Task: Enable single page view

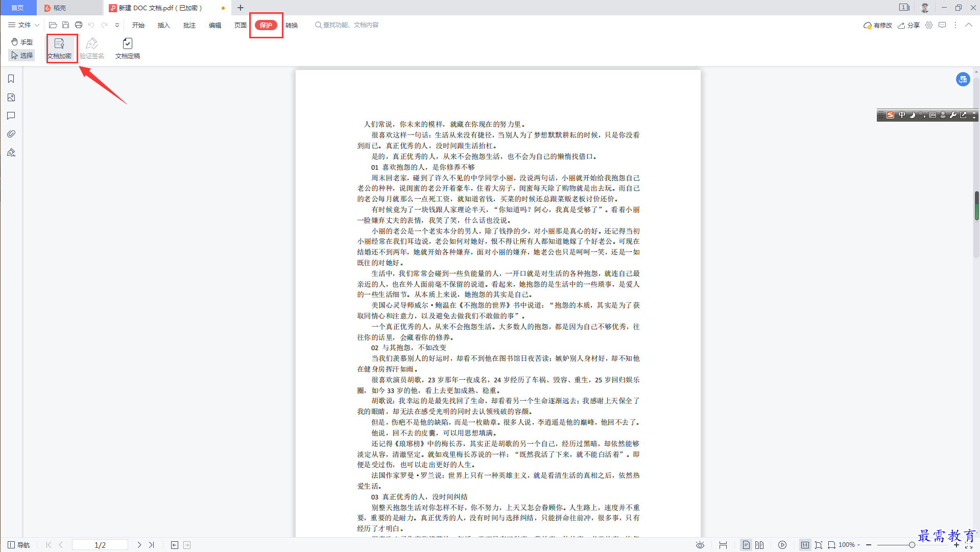Action: [x=746, y=545]
